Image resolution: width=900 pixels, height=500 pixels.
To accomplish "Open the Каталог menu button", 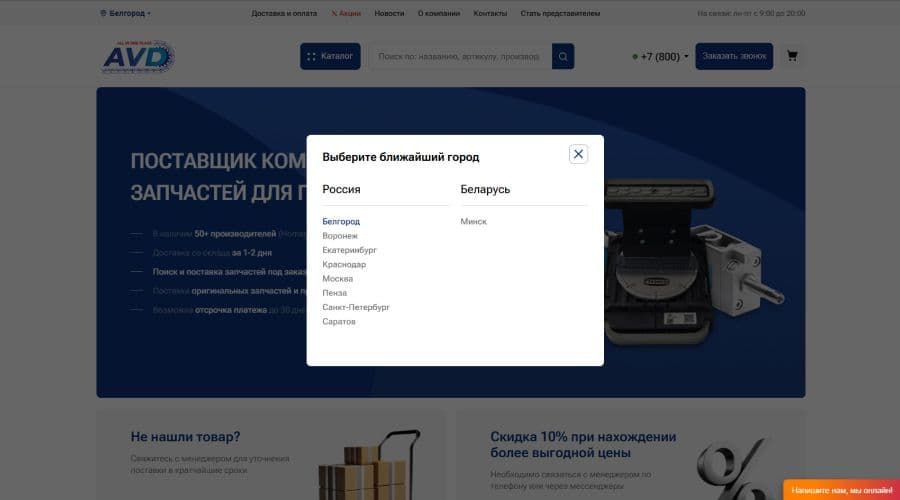I will 330,57.
